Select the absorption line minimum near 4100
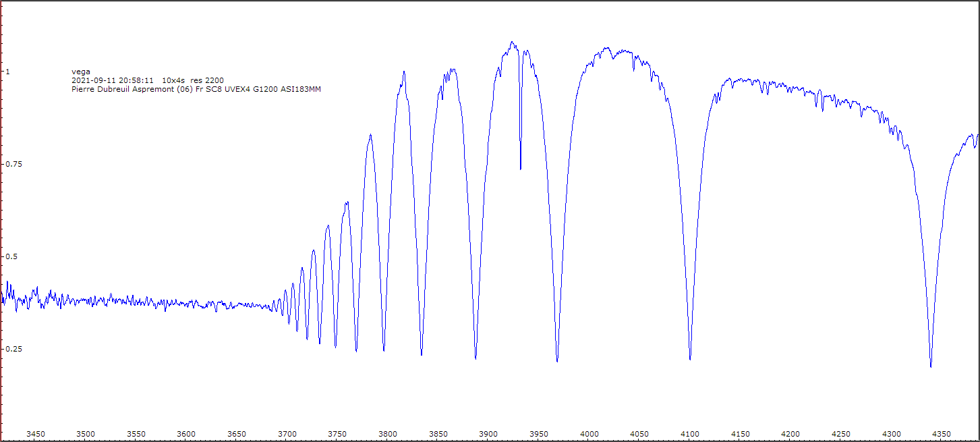Viewport: 980px width, 442px height. (690, 359)
